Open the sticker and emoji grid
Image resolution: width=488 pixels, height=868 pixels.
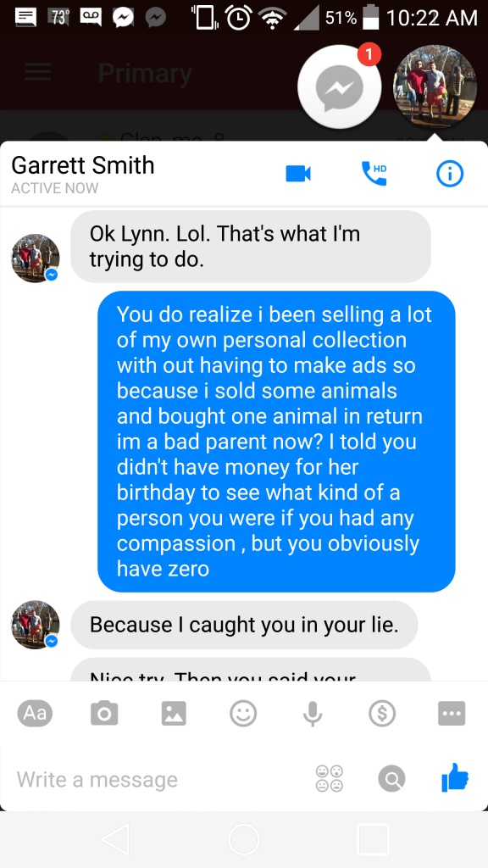pos(330,779)
